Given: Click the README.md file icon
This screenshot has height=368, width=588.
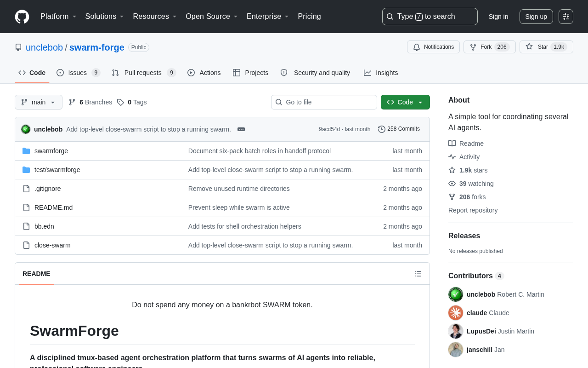Looking at the screenshot, I should point(26,207).
